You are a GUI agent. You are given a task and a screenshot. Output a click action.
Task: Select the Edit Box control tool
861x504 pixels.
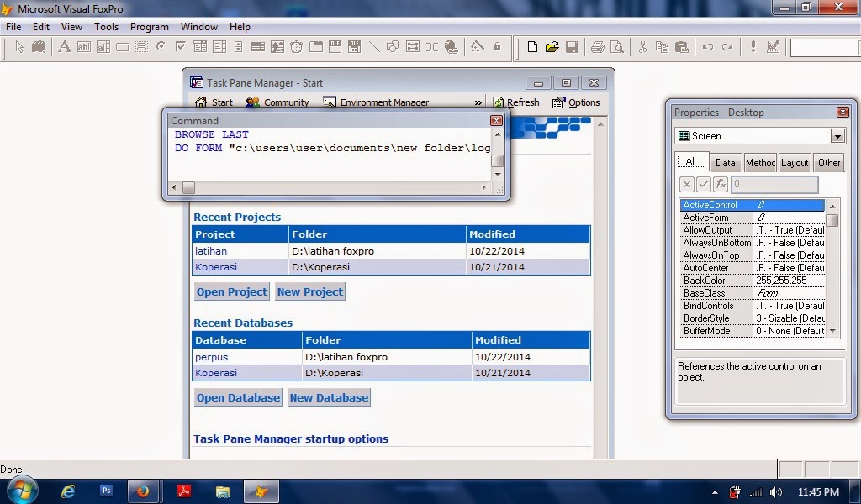103,47
